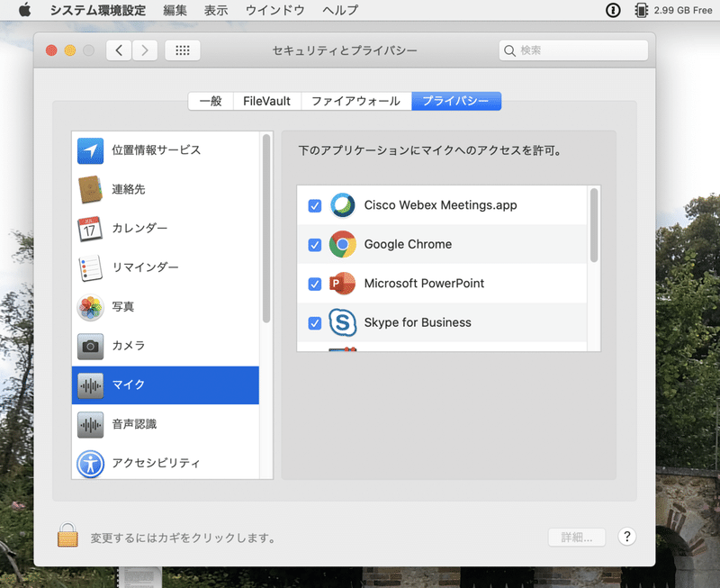The image size is (720, 588).
Task: Click the 1Password menu bar icon
Action: pos(613,10)
